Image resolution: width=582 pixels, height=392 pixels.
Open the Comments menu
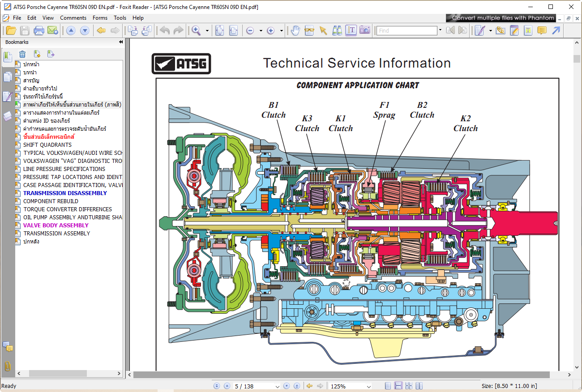click(x=73, y=18)
